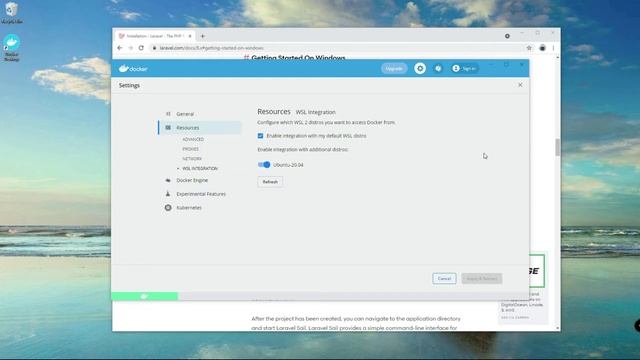640x360 pixels.
Task: Open the Advanced resources subsection
Action: pos(193,139)
